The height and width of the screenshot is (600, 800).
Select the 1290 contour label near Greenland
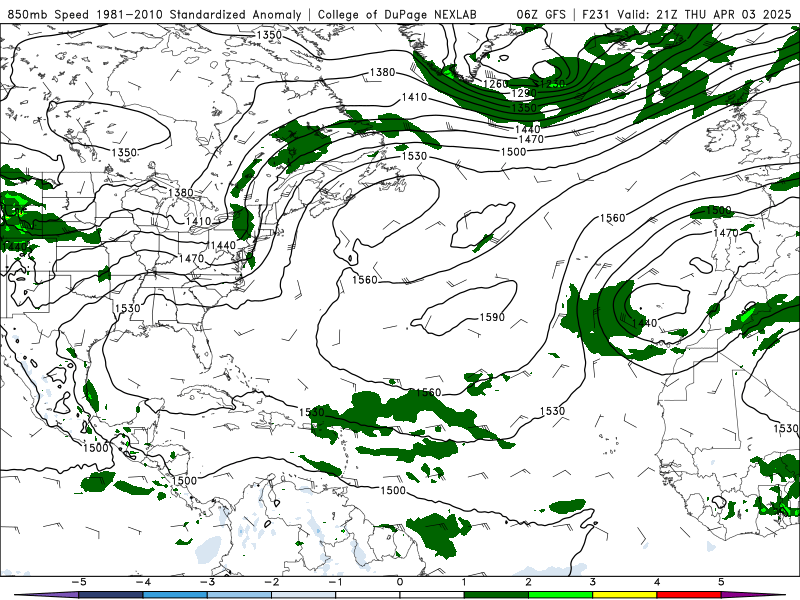tap(523, 93)
